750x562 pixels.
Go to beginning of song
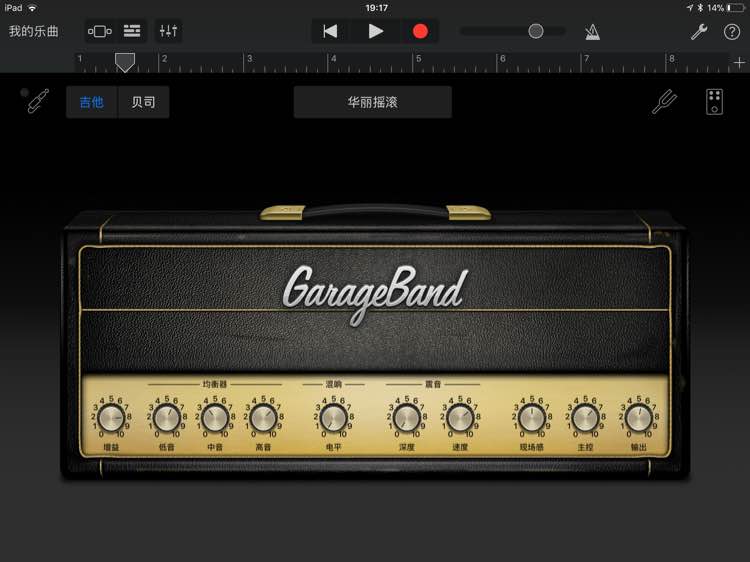click(x=331, y=32)
